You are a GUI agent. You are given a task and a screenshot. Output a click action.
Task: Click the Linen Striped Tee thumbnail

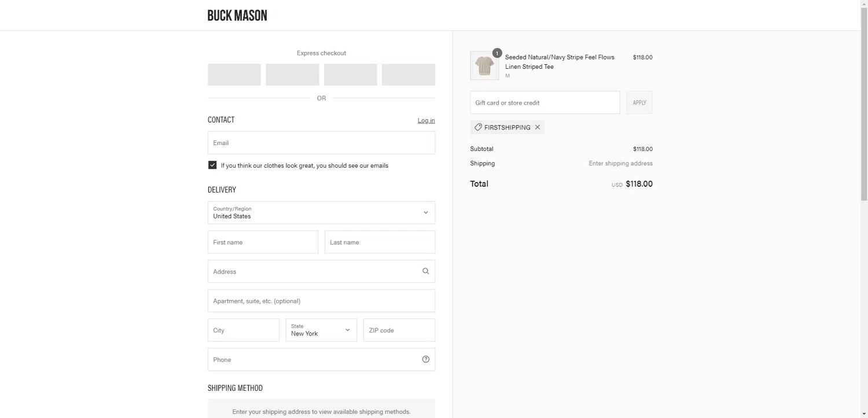[x=484, y=65]
